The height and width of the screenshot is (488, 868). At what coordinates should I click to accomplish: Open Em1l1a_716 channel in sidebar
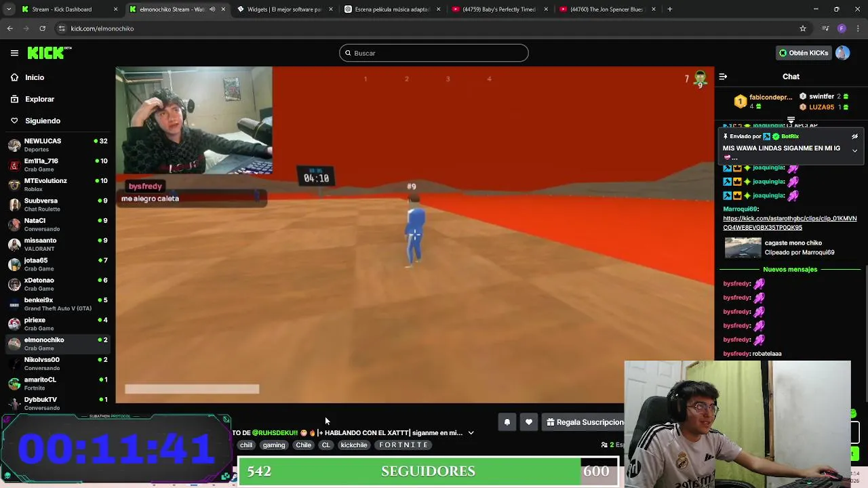[x=58, y=165]
